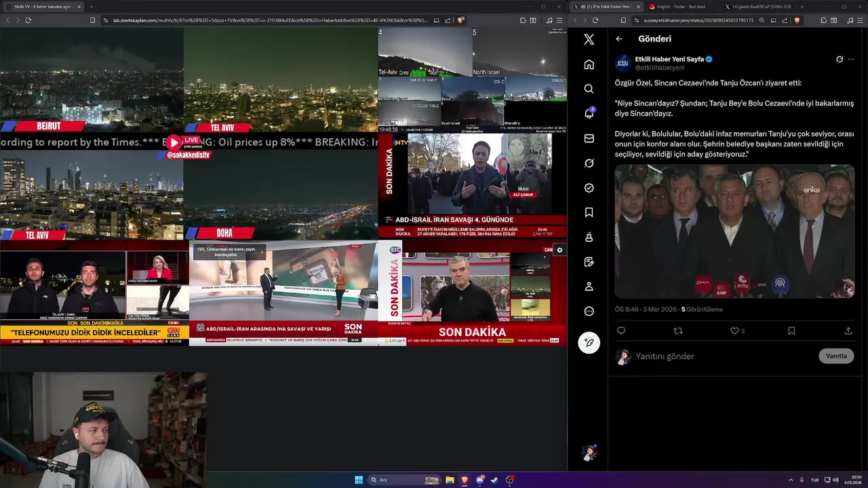Expand system tray hidden icons chevron

(x=790, y=480)
